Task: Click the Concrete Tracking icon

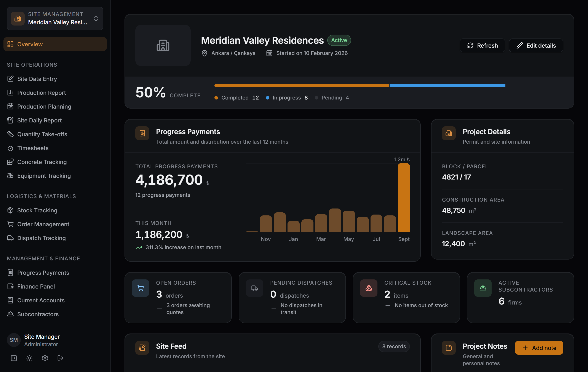Action: pyautogui.click(x=10, y=162)
